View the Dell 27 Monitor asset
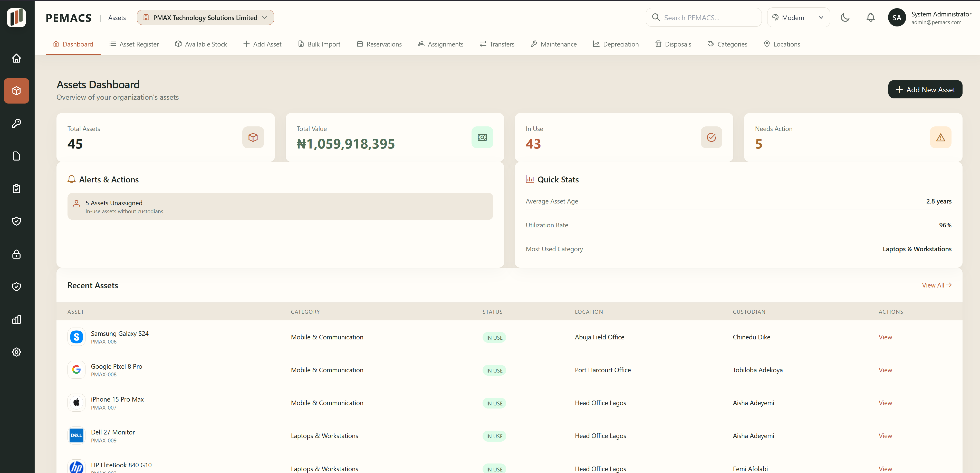This screenshot has width=980, height=473. (885, 436)
